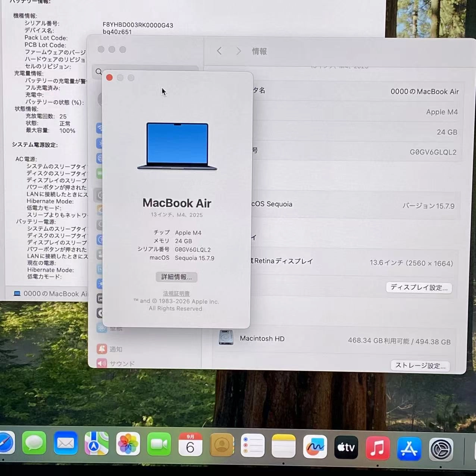Close the About This Mac window

coord(109,77)
